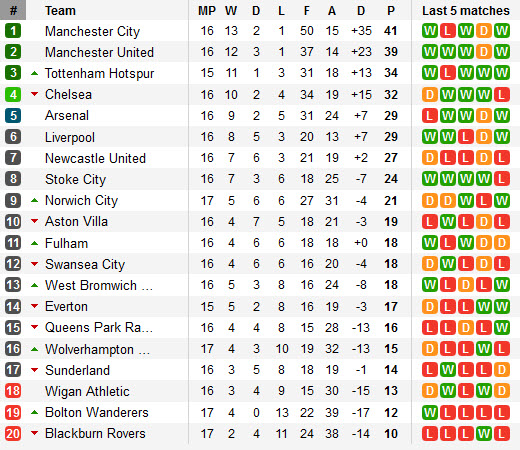Viewport: 520px width, 450px height.
Task: Click Chelsea's first orange D result badge
Action: click(430, 95)
